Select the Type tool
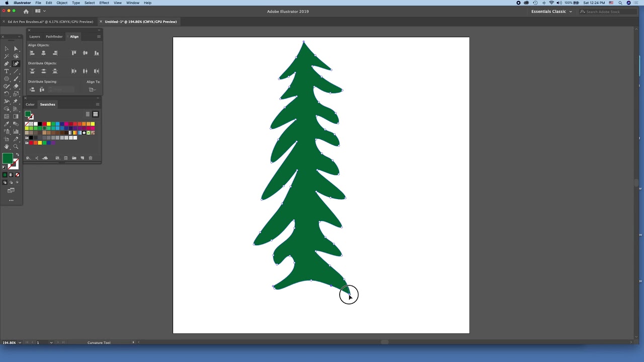 (7, 71)
